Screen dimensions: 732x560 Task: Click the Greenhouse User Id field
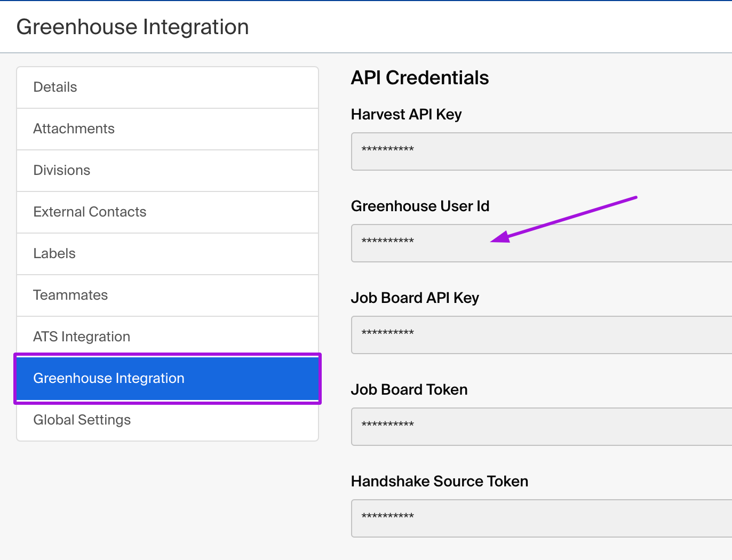coord(542,243)
